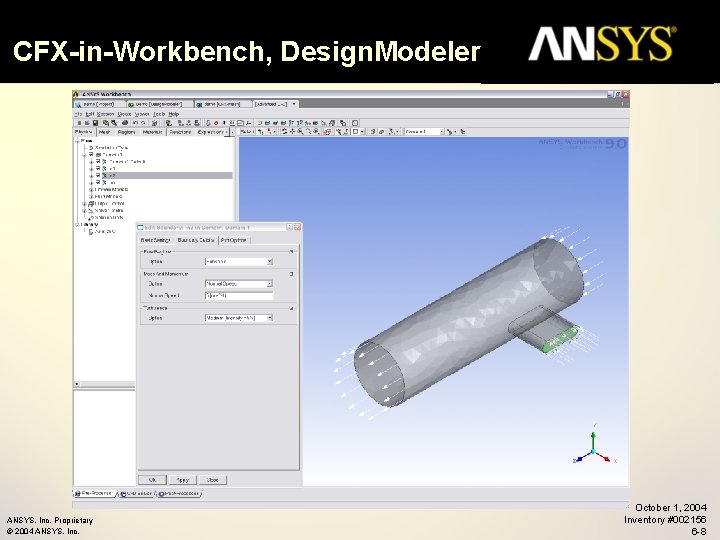Viewport: 720px width, 540px height.
Task: Toggle the checkbox beside Domain 1 Default
Action: pos(98,162)
